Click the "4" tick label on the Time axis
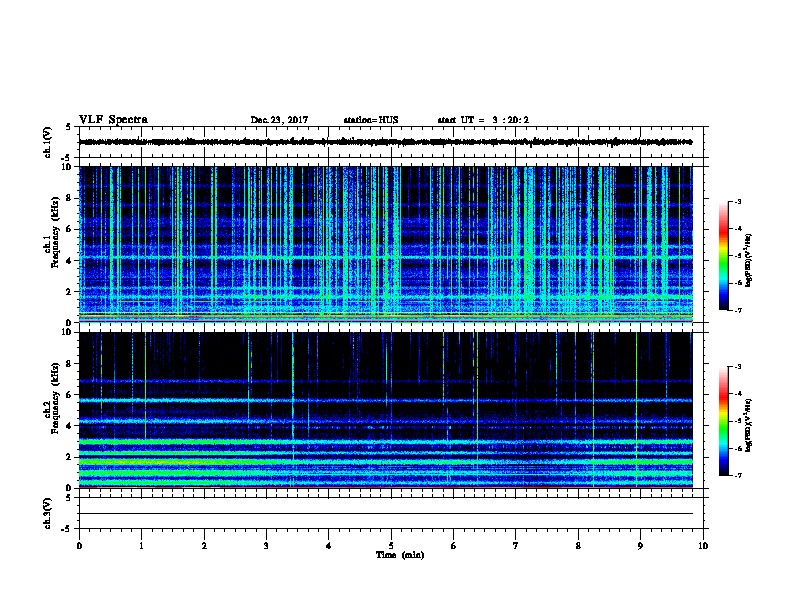The image size is (792, 612). point(329,546)
